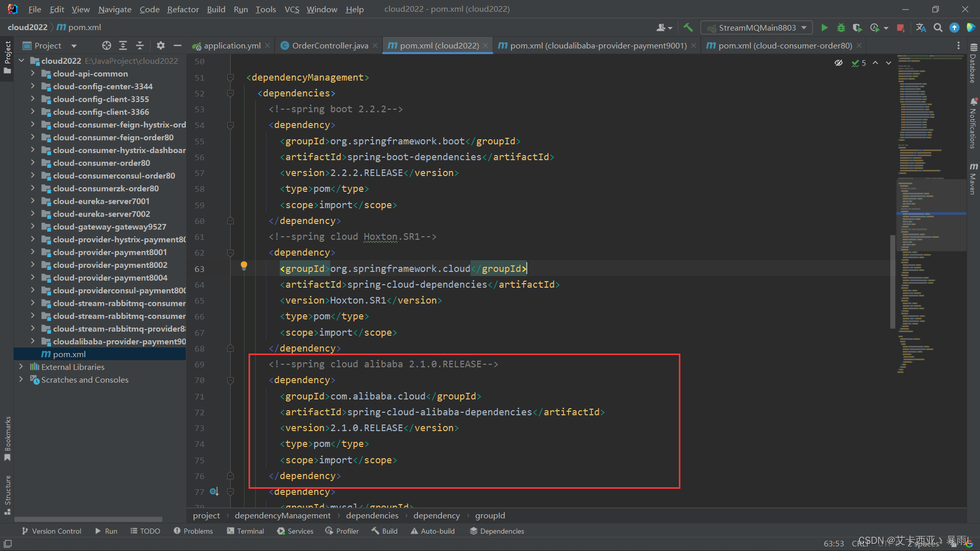Switch to application.yml tab
The height and width of the screenshot is (551, 980).
point(232,45)
